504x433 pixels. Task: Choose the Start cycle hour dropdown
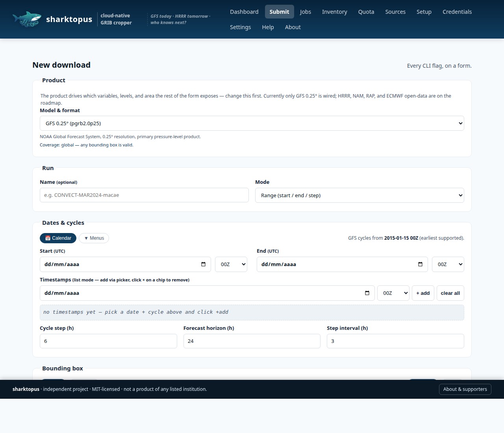pos(231,265)
